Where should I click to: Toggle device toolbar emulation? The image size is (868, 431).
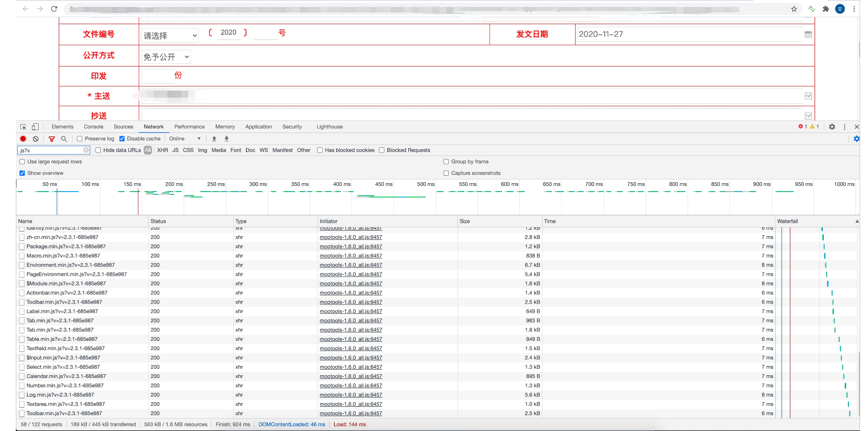[x=35, y=127]
